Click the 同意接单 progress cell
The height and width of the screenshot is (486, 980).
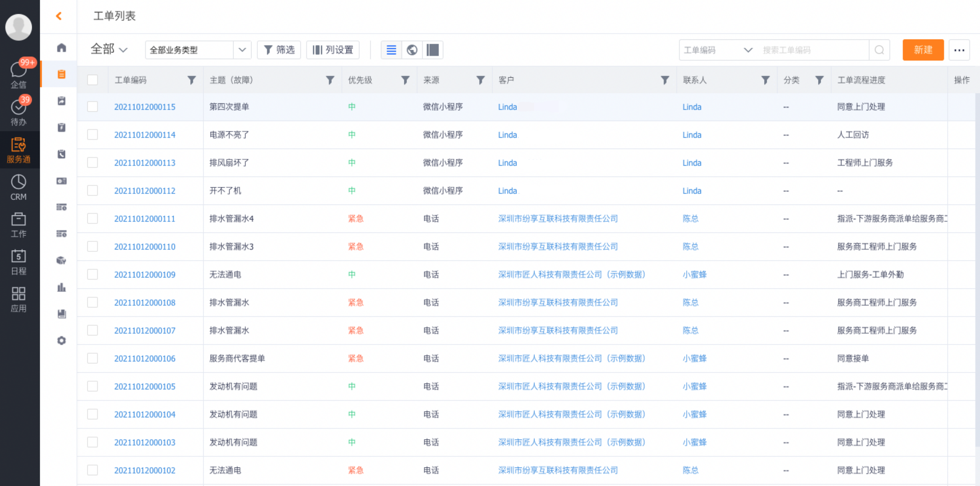click(x=853, y=358)
